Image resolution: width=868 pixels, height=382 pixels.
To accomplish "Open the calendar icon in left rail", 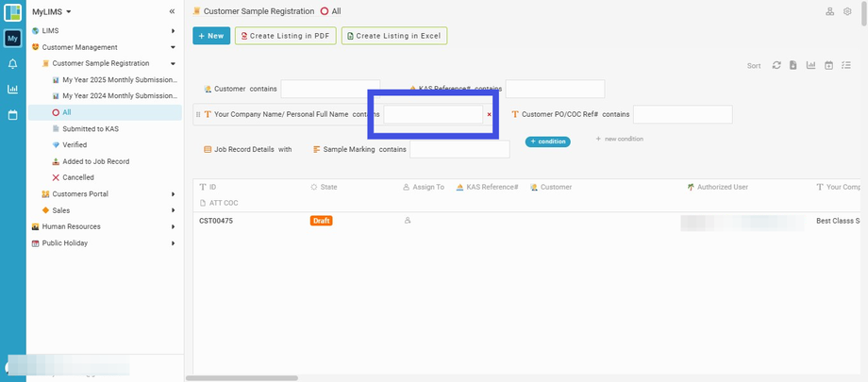I will (x=12, y=115).
